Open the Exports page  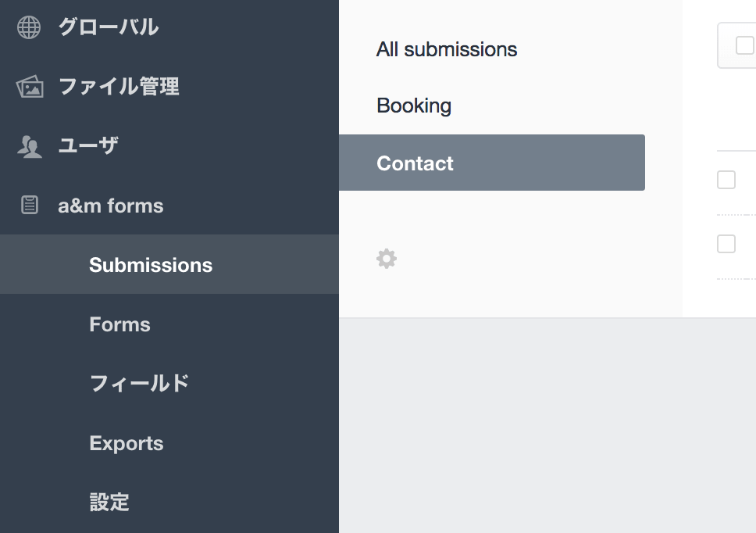coord(127,443)
